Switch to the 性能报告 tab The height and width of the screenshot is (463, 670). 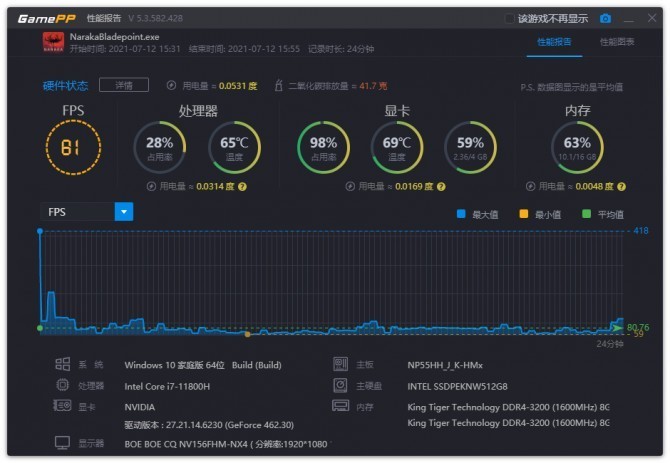(554, 42)
